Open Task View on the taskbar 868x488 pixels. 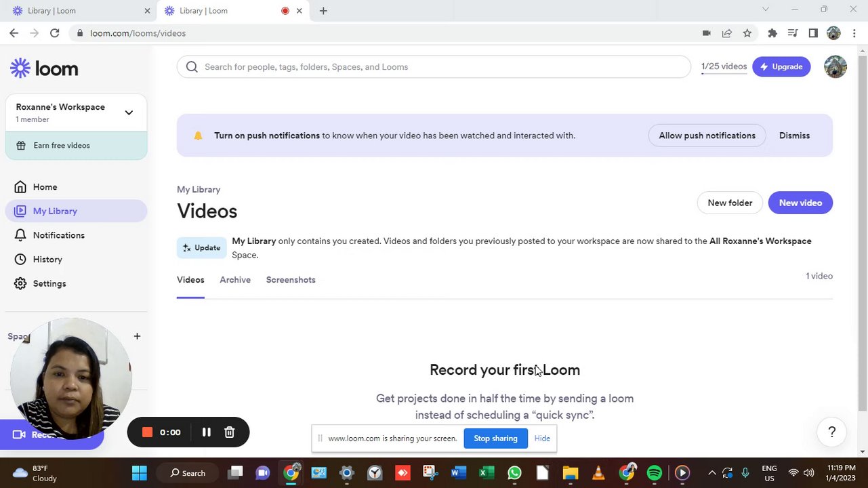point(235,473)
